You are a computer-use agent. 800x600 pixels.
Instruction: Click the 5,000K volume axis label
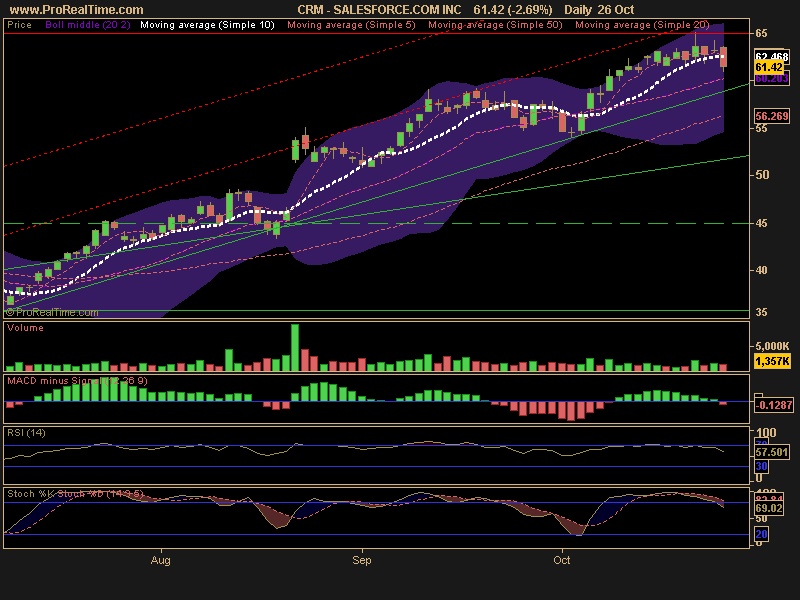pyautogui.click(x=772, y=346)
